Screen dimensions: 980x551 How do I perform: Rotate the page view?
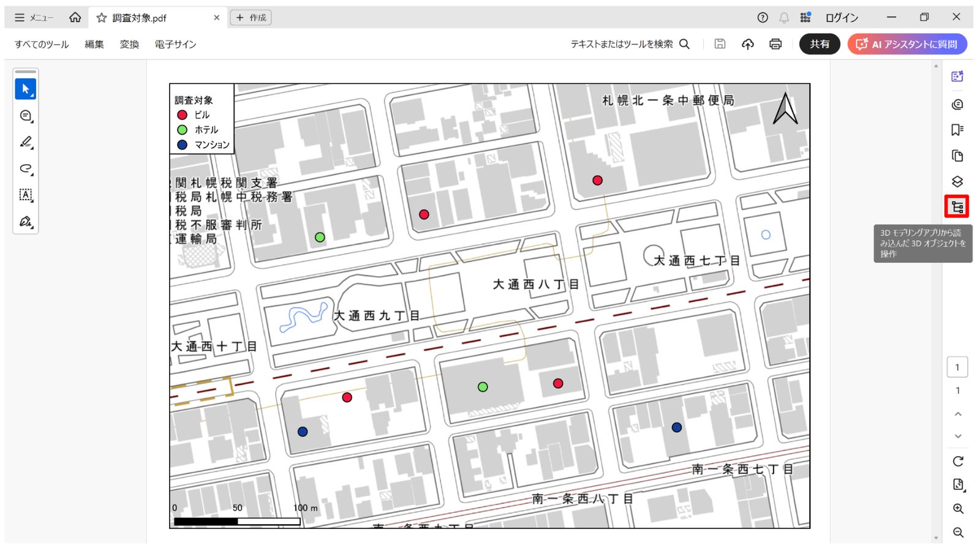(958, 461)
